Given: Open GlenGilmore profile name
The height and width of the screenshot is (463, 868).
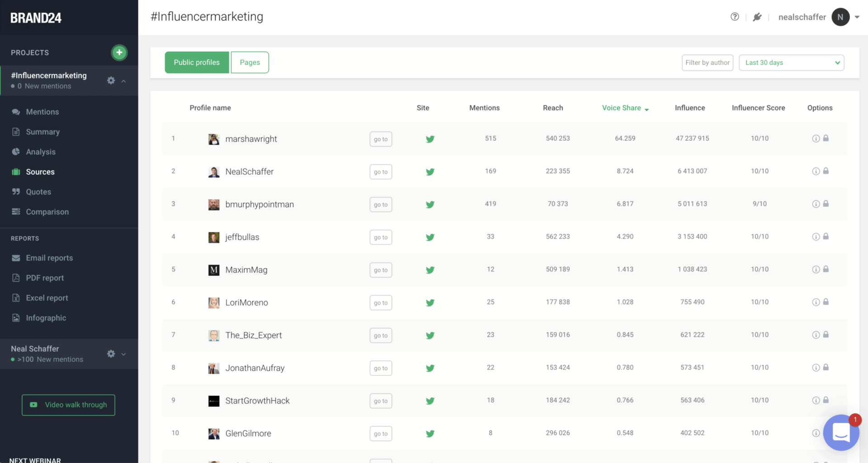Looking at the screenshot, I should [248, 433].
